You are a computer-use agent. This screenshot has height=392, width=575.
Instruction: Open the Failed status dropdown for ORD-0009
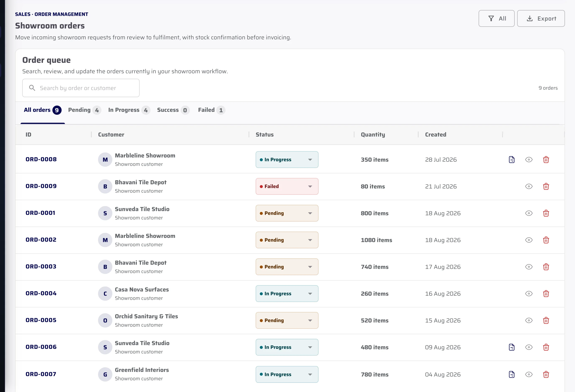[x=287, y=187]
